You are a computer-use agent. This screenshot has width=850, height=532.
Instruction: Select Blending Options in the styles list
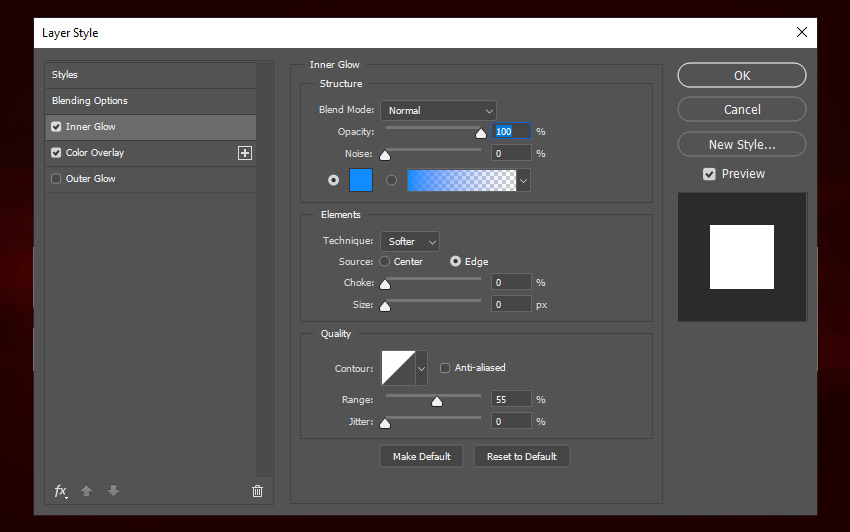tap(90, 101)
